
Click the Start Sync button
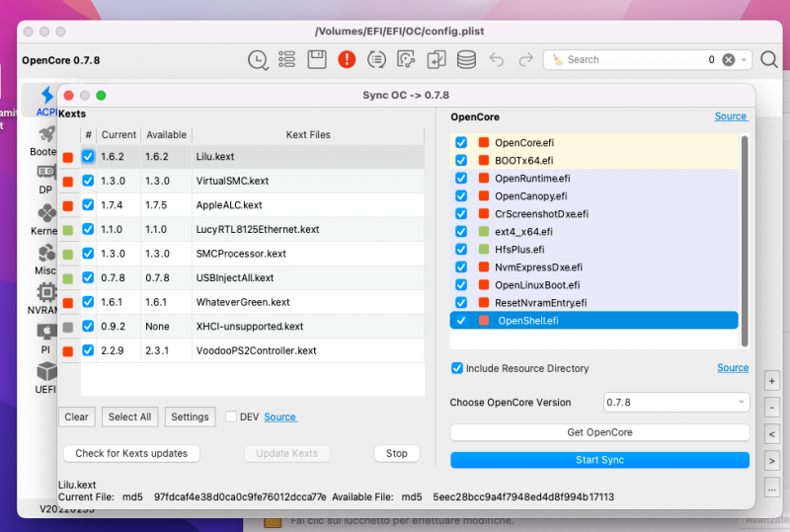coord(599,460)
